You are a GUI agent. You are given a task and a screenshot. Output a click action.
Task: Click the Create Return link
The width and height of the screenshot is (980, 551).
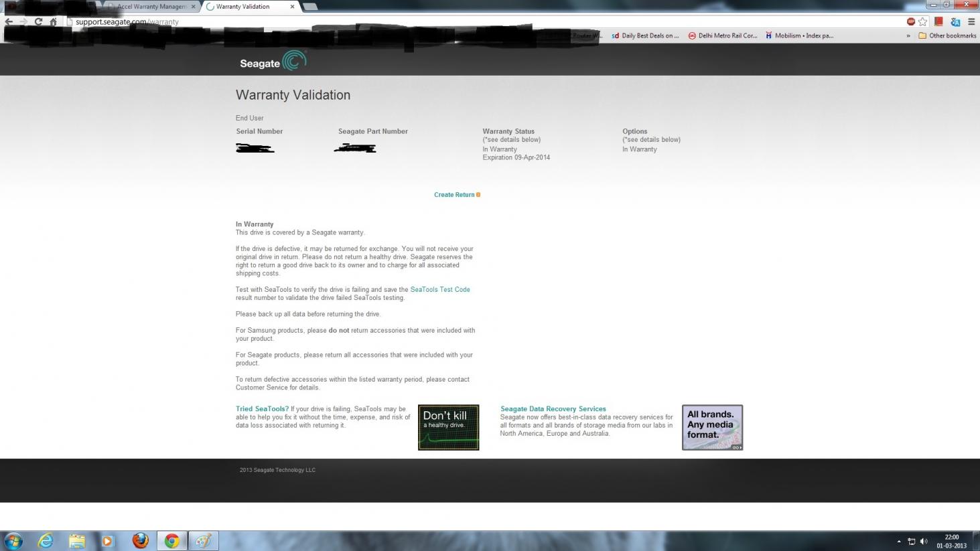pyautogui.click(x=454, y=195)
